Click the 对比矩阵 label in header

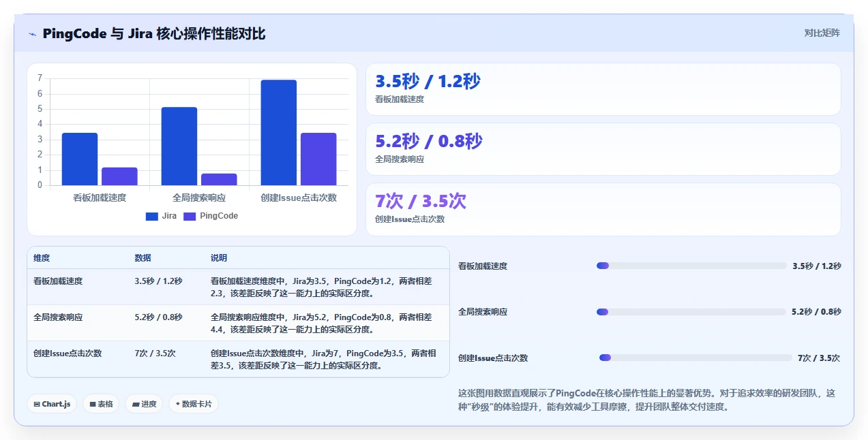[x=822, y=33]
